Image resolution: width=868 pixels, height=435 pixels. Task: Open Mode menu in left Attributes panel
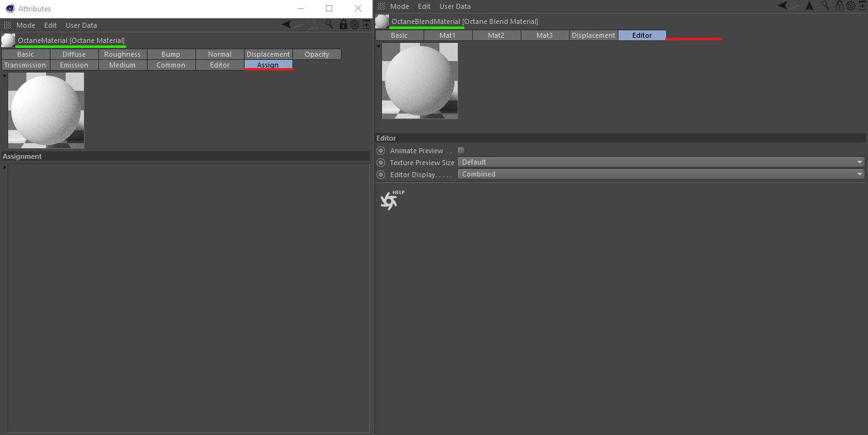(26, 25)
